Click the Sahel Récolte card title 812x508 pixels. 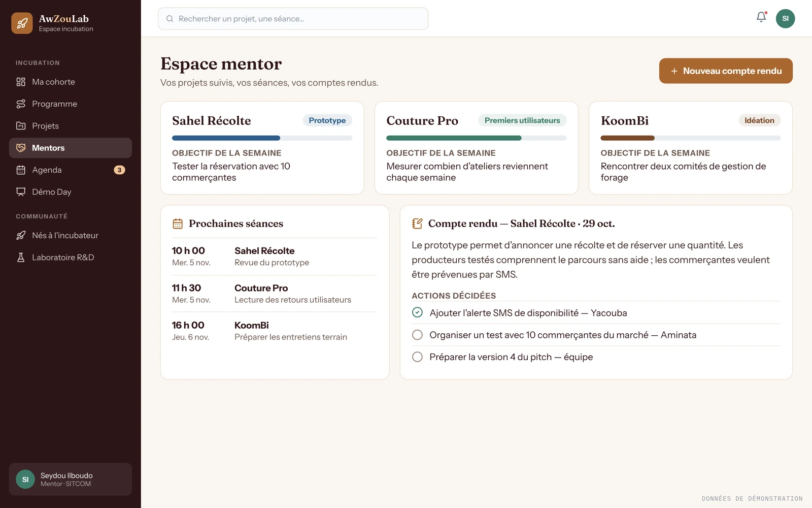pos(212,121)
